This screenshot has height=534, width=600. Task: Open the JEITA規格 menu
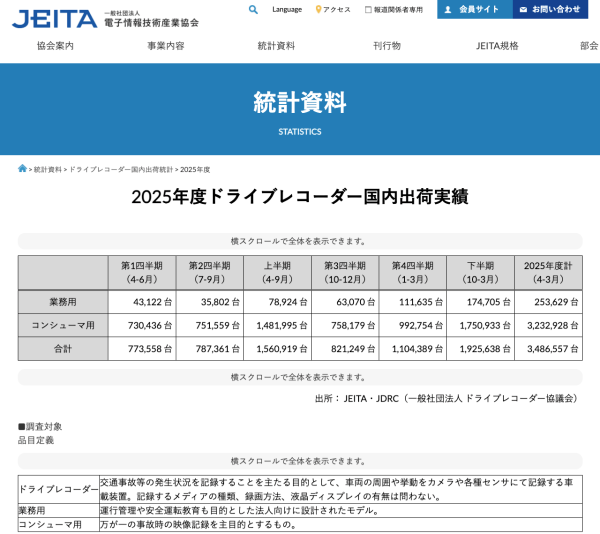497,46
